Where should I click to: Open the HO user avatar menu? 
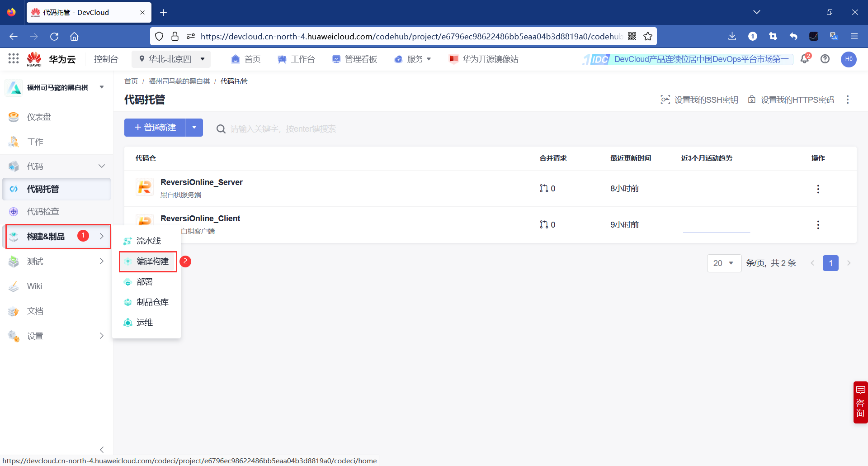[849, 59]
